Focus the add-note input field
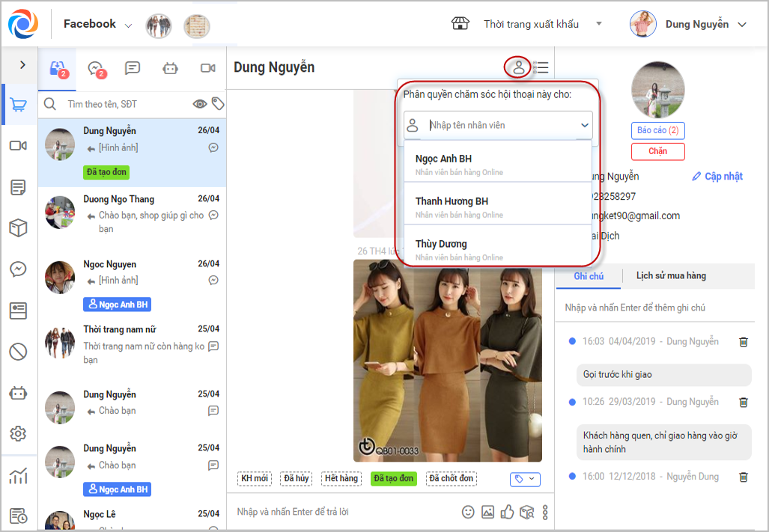Image resolution: width=769 pixels, height=532 pixels. click(x=654, y=308)
